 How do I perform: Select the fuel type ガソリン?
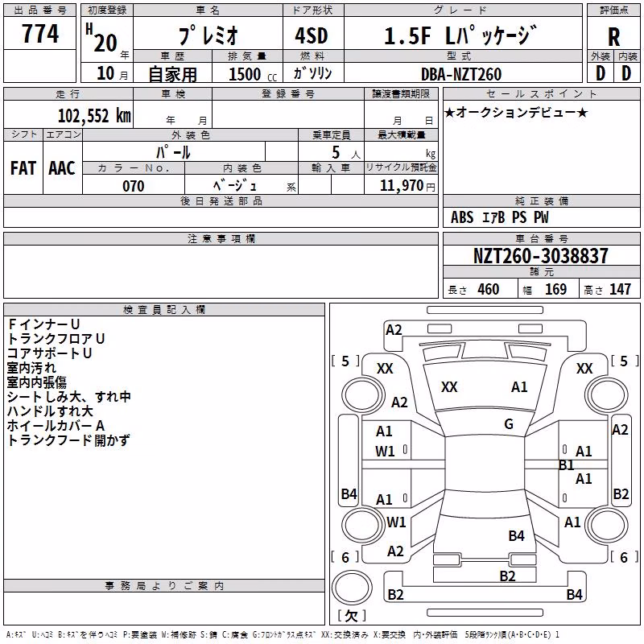312,73
